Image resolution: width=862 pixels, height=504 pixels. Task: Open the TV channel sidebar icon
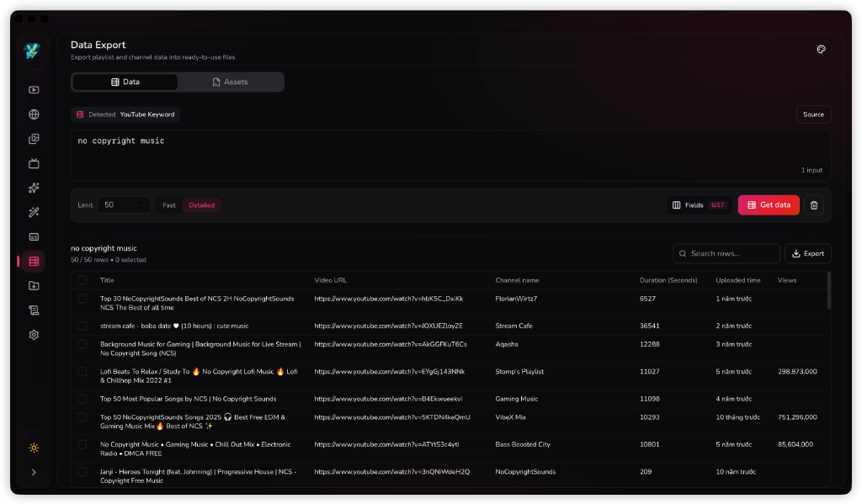[34, 163]
